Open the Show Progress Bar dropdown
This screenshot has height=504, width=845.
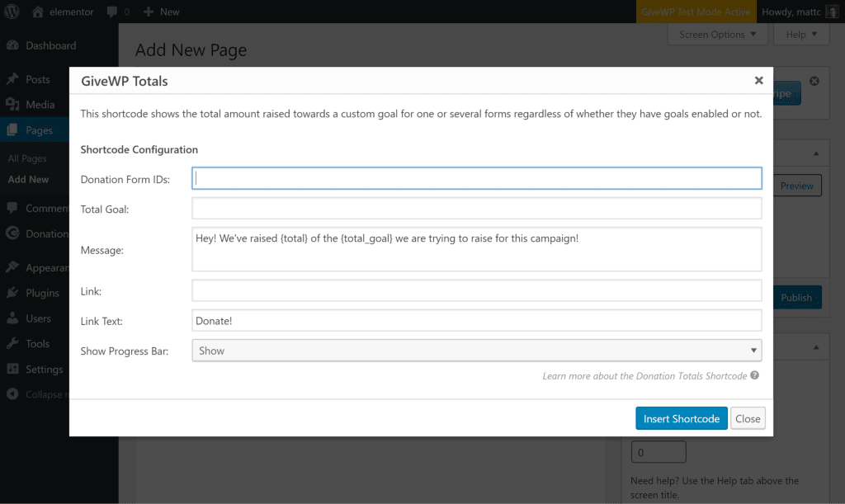[477, 351]
